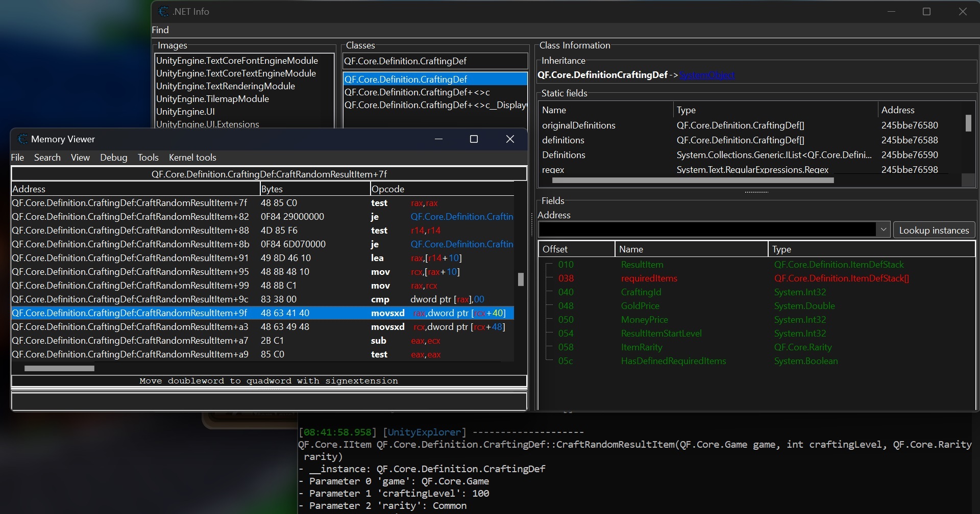
Task: Open the Fields address dropdown arrow
Action: pyautogui.click(x=884, y=229)
